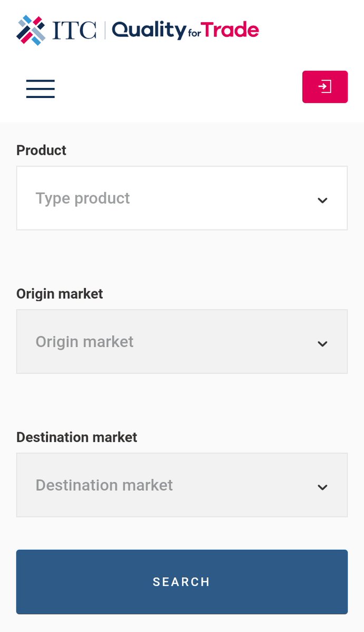
Task: Expand the Type product chevron arrow
Action: coord(322,200)
